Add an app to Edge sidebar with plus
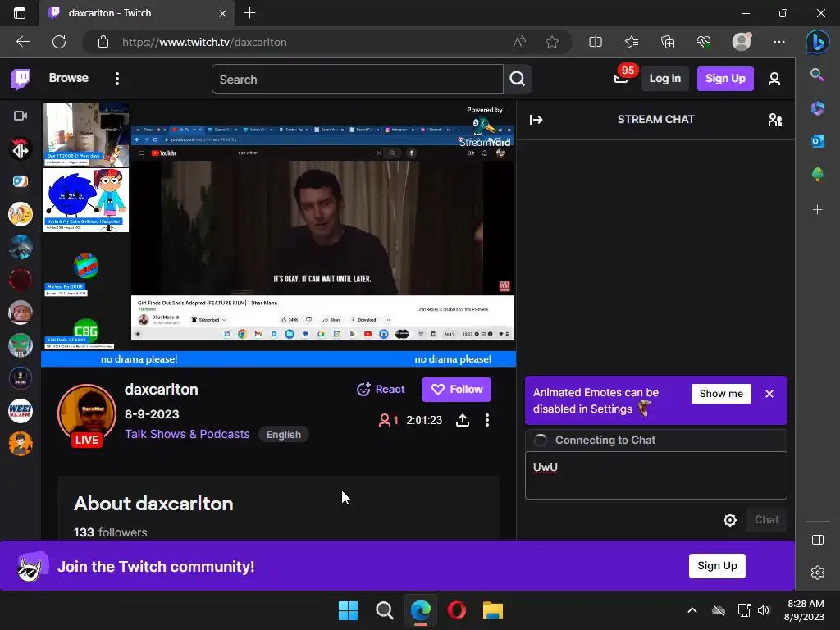 817,209
